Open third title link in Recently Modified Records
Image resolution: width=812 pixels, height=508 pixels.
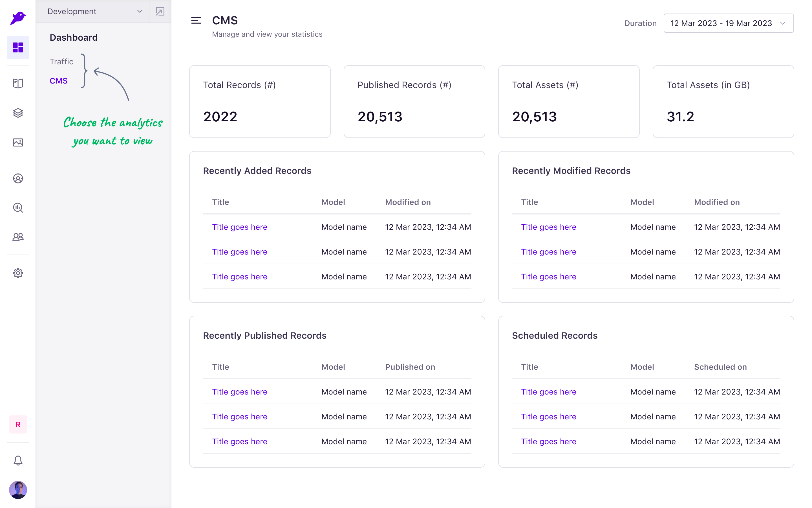pos(549,277)
